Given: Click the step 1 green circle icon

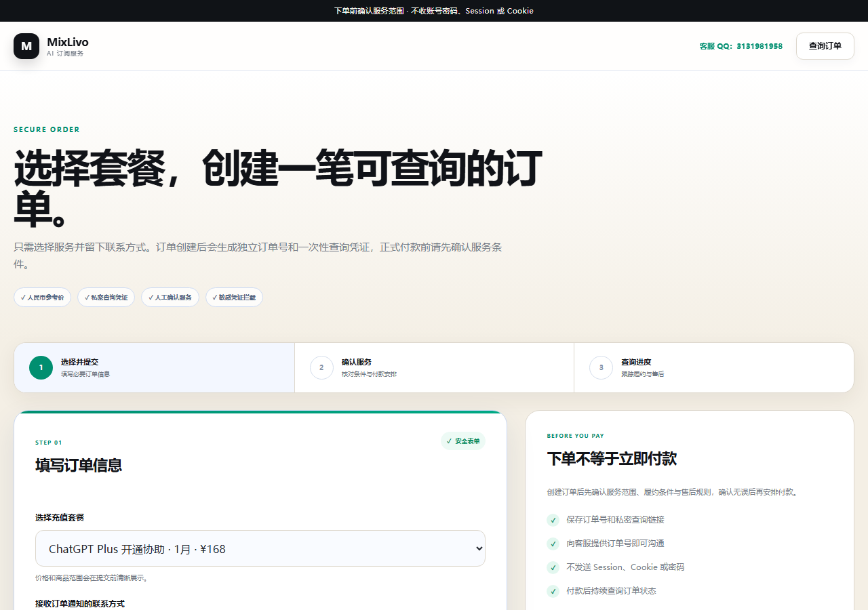Looking at the screenshot, I should [41, 367].
